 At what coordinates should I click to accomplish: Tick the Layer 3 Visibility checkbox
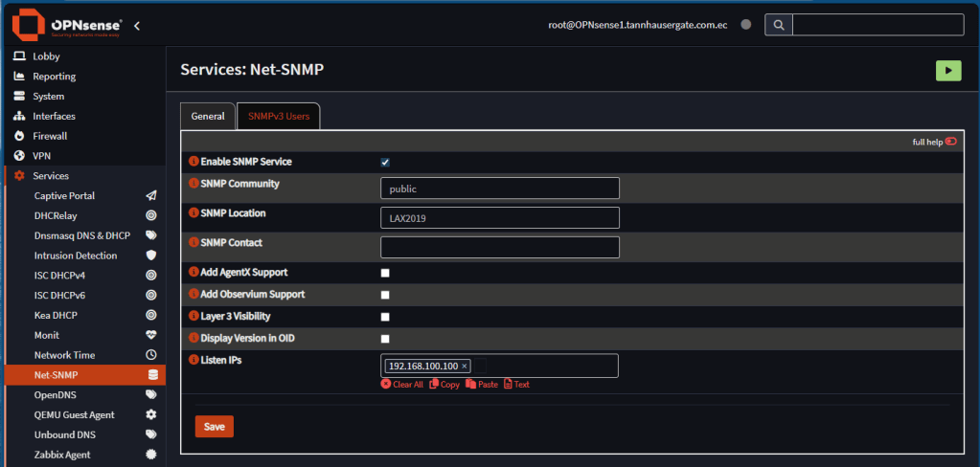click(x=385, y=317)
